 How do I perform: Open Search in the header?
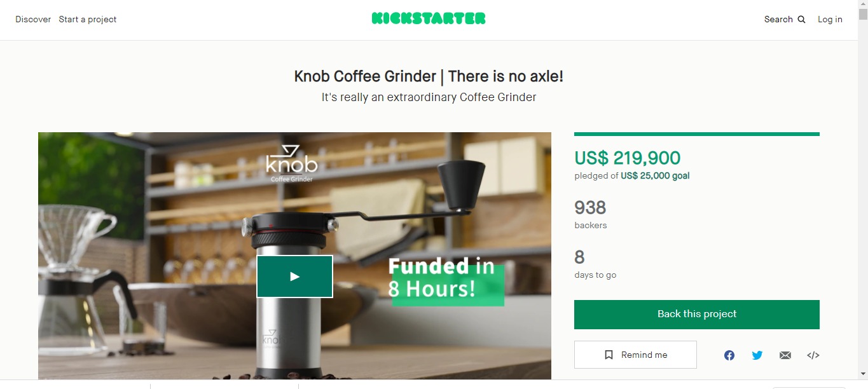pyautogui.click(x=785, y=20)
